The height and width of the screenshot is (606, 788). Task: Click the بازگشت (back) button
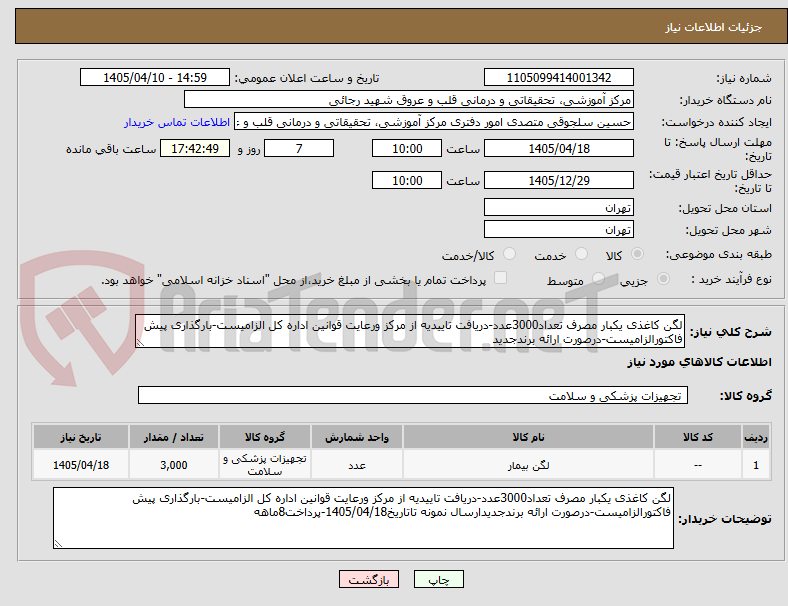click(x=369, y=579)
